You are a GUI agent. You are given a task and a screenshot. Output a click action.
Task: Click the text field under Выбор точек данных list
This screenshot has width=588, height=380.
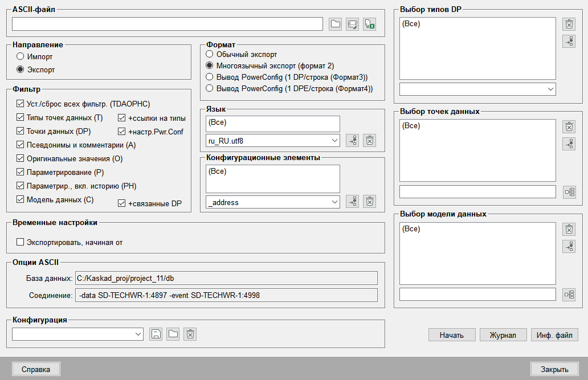(477, 191)
